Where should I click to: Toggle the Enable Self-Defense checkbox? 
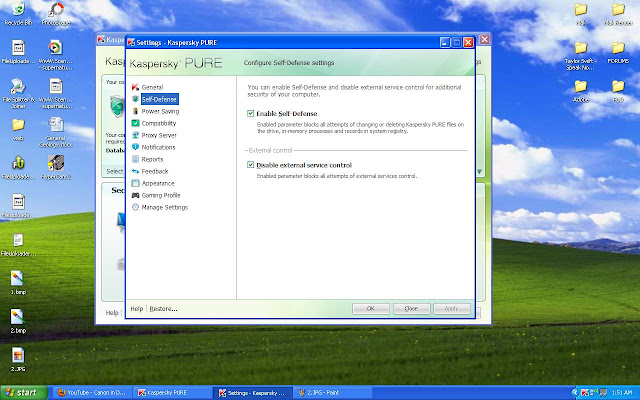[x=251, y=113]
